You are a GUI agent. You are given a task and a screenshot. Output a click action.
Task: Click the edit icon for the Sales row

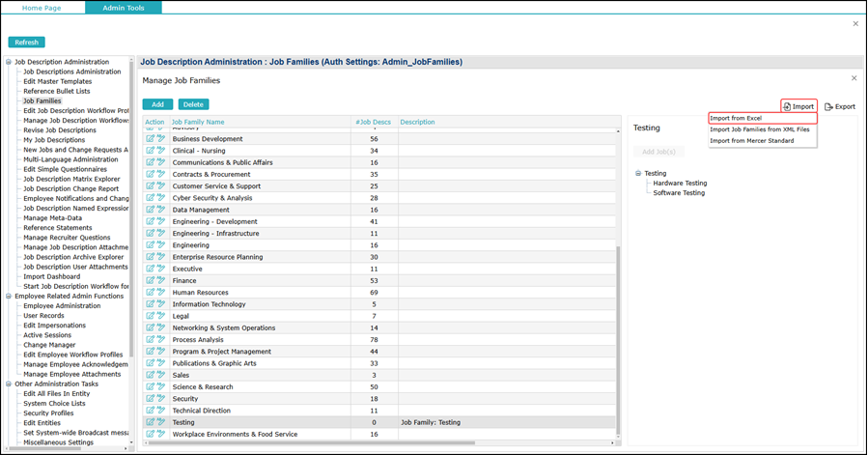pyautogui.click(x=151, y=375)
